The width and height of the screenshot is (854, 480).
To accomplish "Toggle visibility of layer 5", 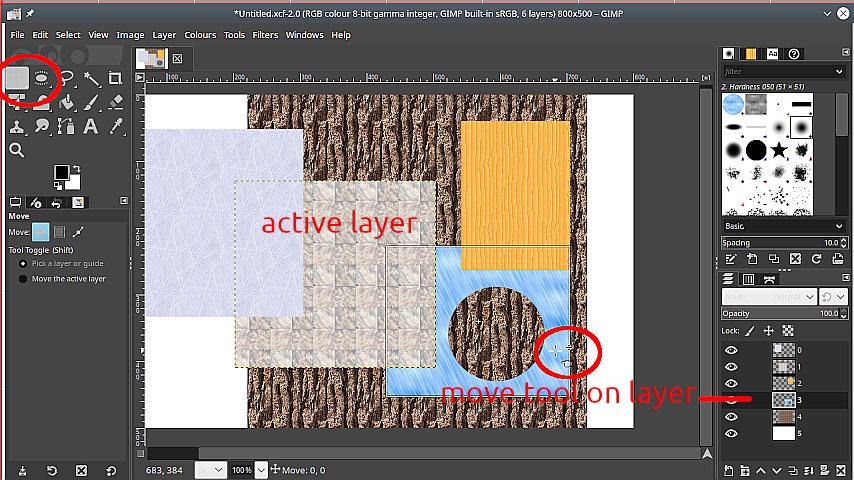I will pos(731,433).
